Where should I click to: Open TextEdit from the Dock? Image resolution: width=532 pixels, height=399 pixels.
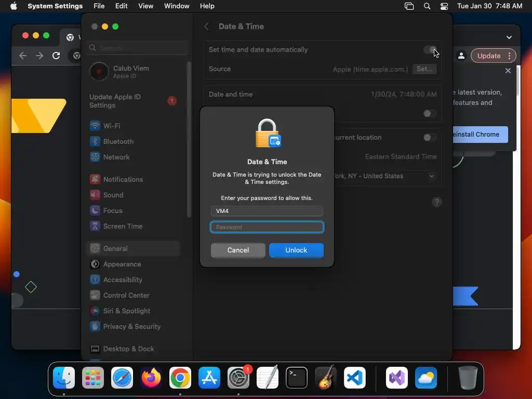pyautogui.click(x=268, y=378)
